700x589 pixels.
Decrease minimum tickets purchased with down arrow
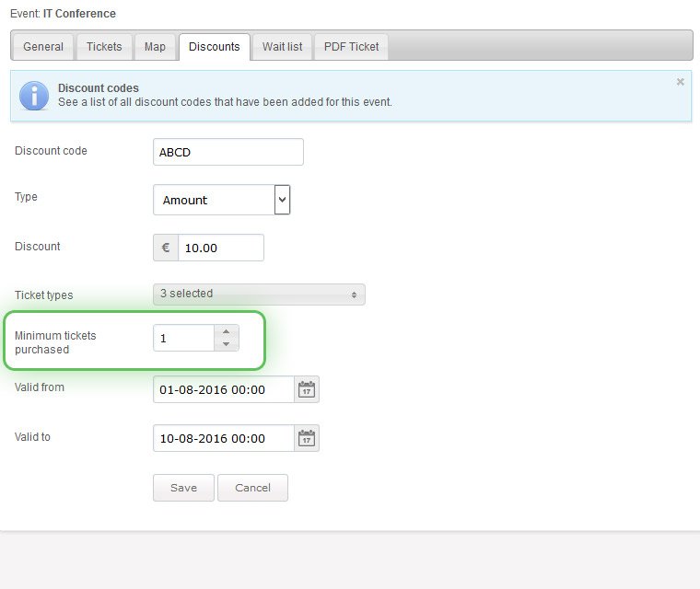coord(227,344)
